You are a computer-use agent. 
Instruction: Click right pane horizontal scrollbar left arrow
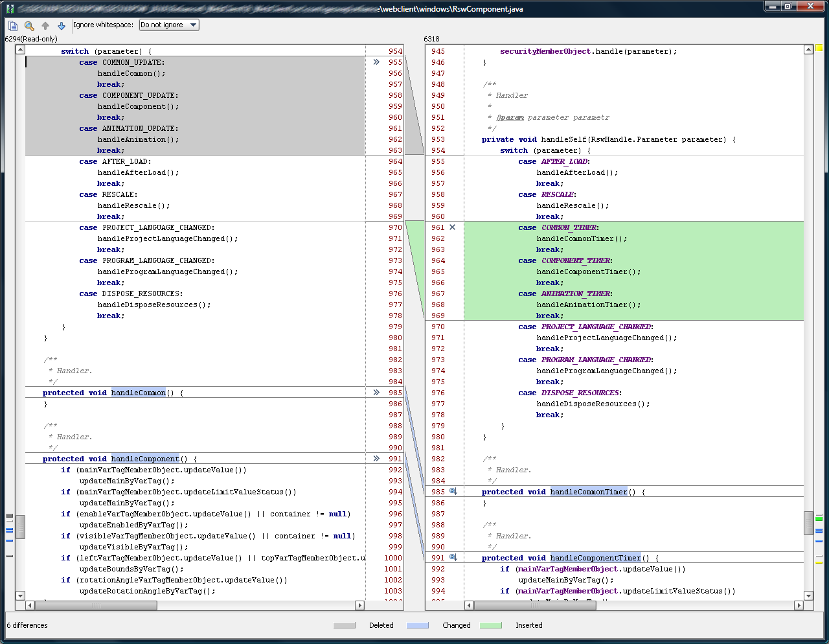coord(469,605)
